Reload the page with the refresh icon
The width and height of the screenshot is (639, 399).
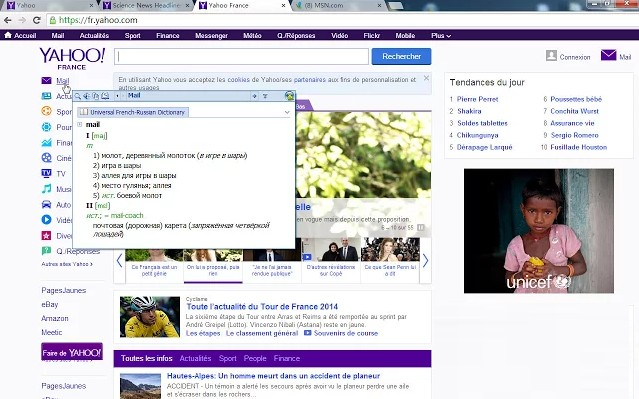click(x=37, y=20)
